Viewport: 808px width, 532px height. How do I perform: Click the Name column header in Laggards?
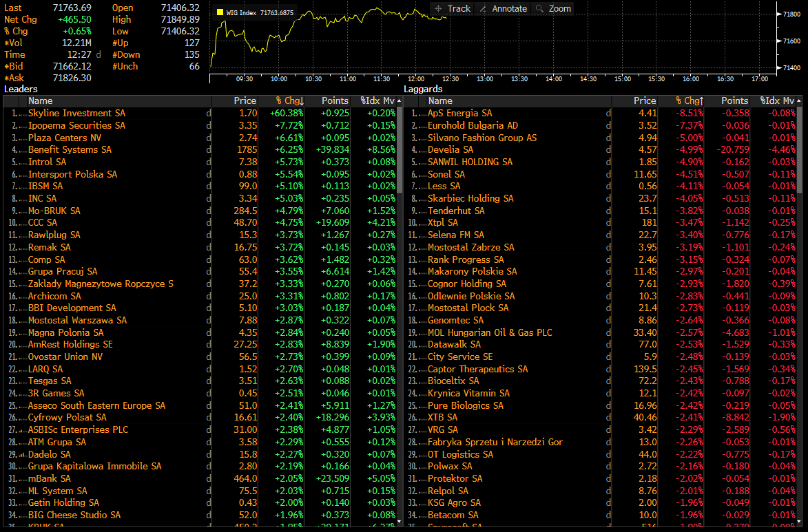click(x=441, y=100)
